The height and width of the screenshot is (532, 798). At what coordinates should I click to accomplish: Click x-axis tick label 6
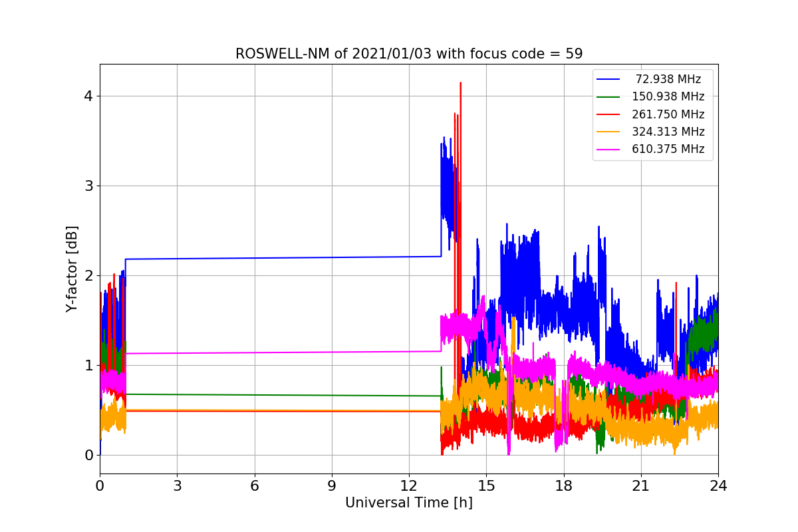(x=254, y=486)
